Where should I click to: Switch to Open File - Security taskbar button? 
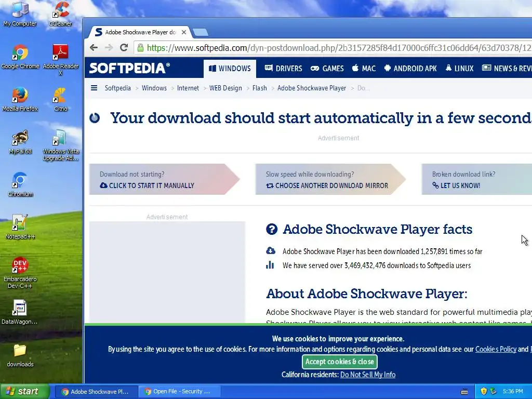[180, 392]
